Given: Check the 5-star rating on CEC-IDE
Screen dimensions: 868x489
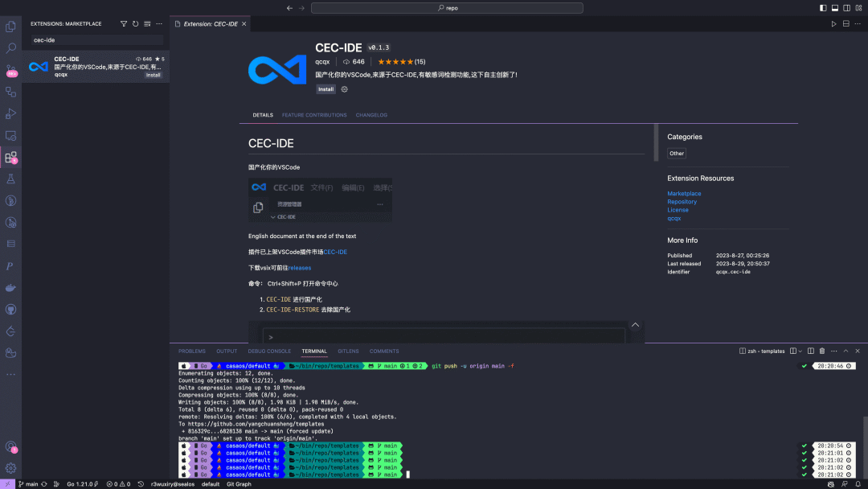Looking at the screenshot, I should (397, 61).
